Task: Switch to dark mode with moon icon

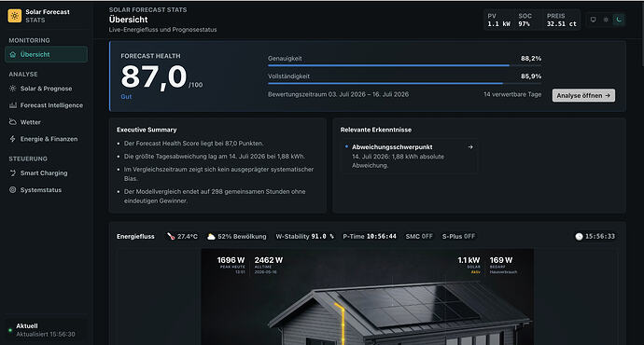Action: (x=619, y=20)
